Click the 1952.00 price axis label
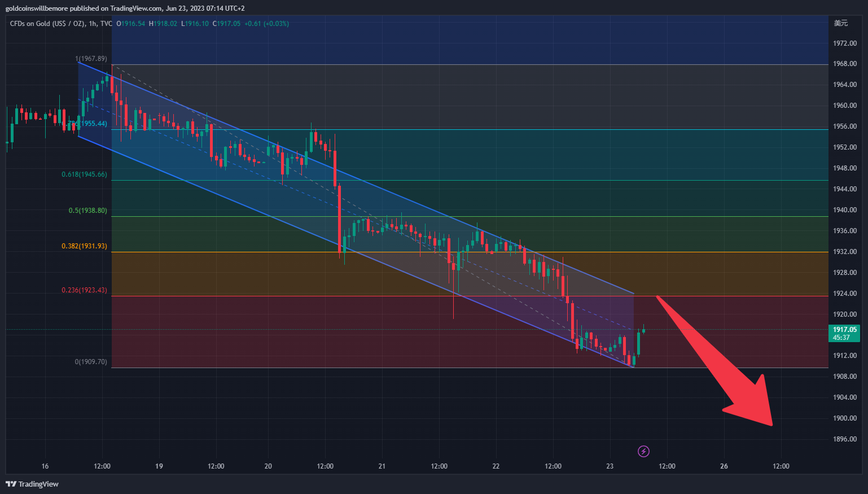 coord(845,147)
